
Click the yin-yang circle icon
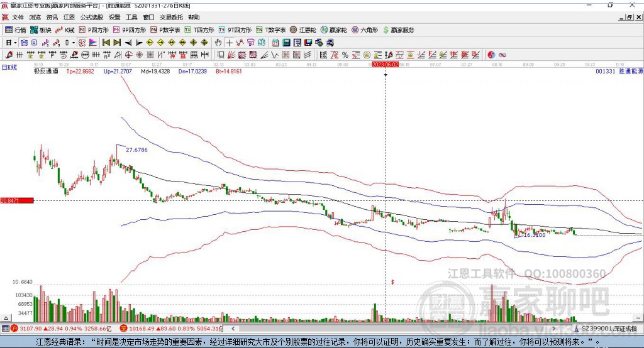491,55
